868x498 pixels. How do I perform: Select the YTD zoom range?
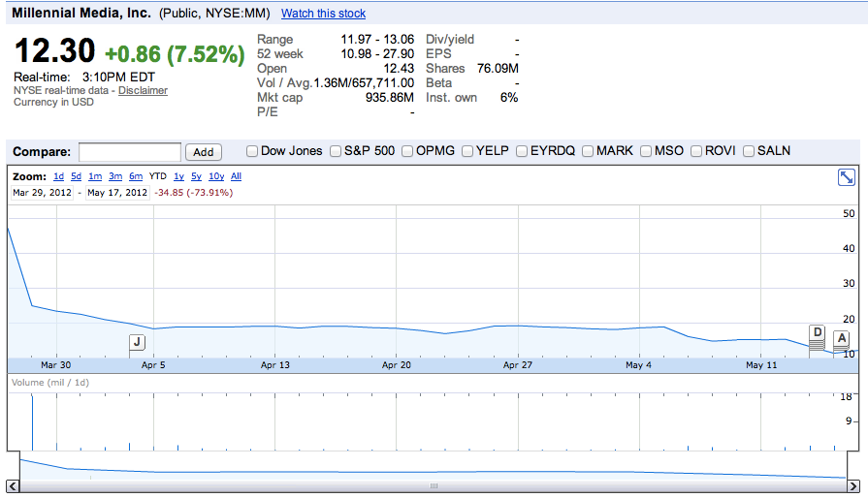158,176
